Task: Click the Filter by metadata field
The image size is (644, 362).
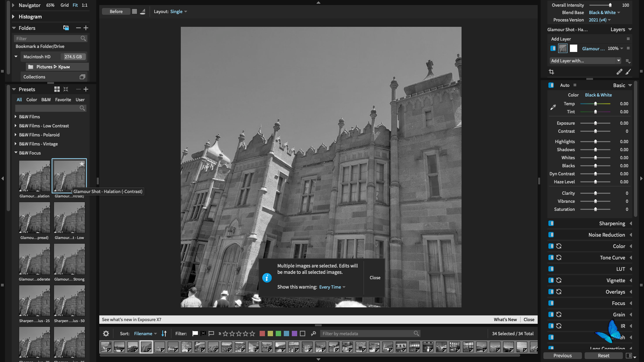Action: 367,334
